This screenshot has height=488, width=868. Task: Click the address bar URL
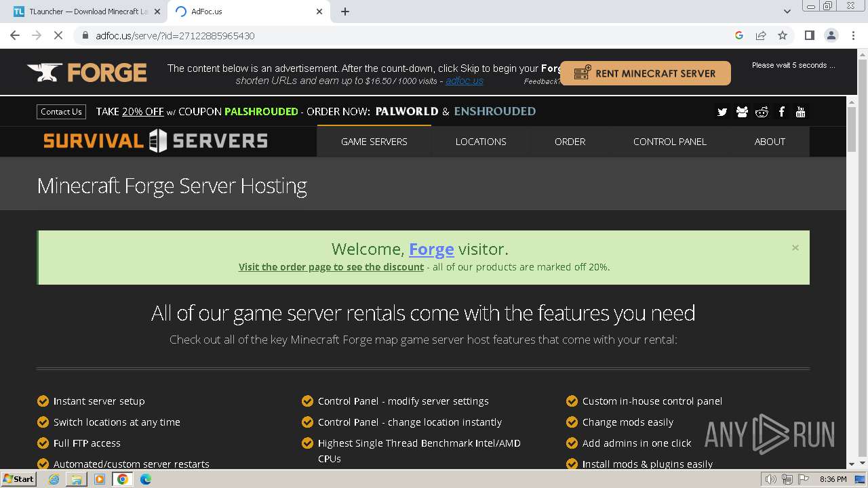point(175,35)
